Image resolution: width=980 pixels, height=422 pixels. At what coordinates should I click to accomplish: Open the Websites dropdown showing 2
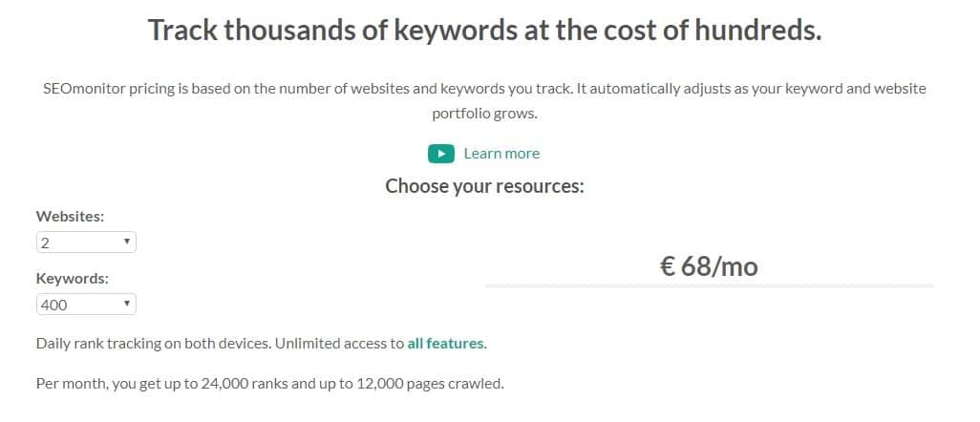[x=85, y=243]
